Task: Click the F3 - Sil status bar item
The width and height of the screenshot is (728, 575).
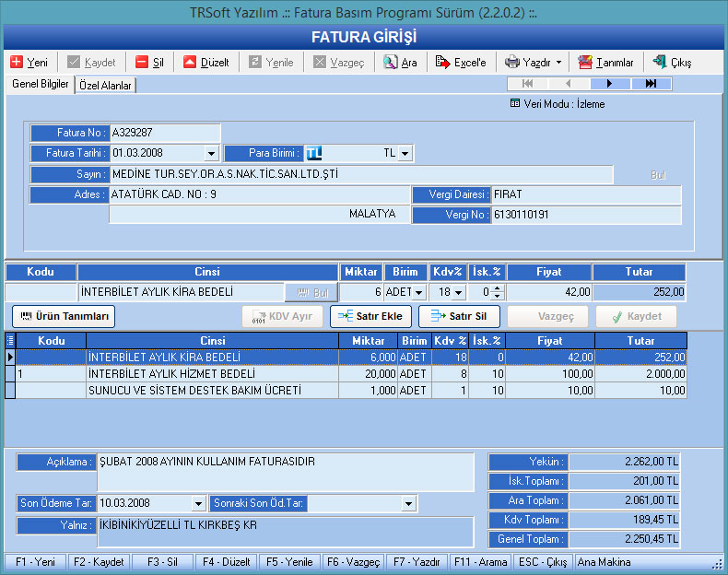Action: tap(162, 562)
